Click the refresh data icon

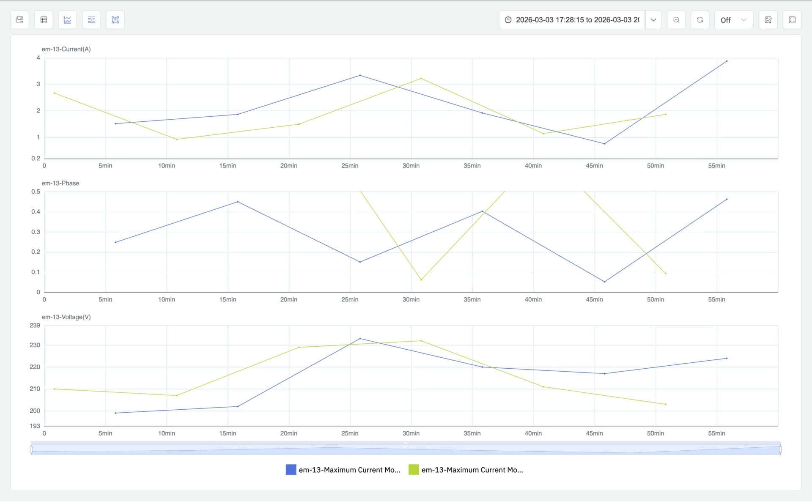click(700, 20)
